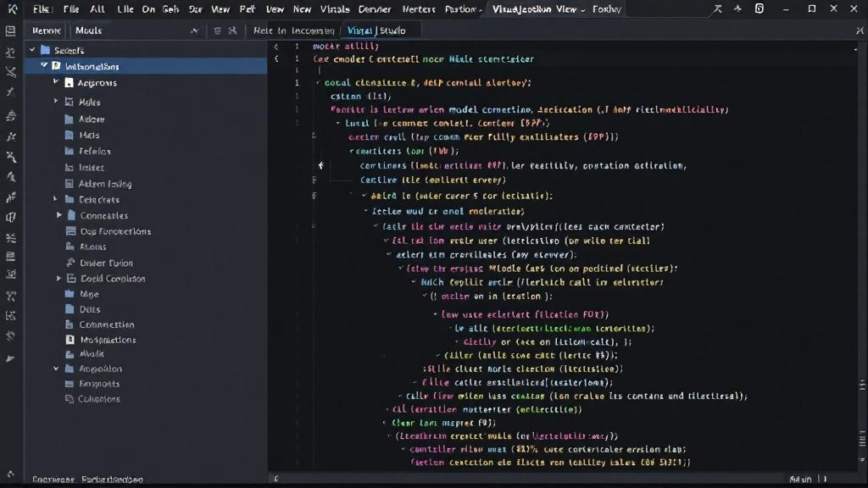Collapse the 'Seteefs' root node

coord(33,50)
